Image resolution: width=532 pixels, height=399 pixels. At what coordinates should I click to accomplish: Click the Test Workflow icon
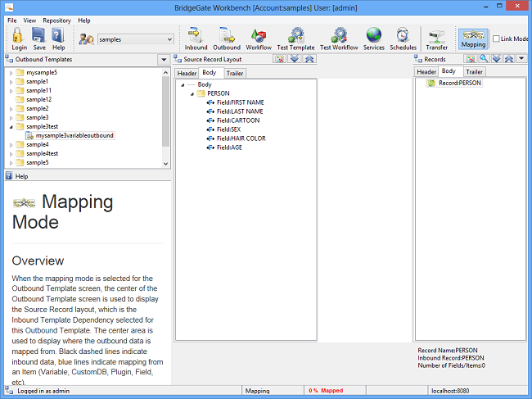pos(339,35)
